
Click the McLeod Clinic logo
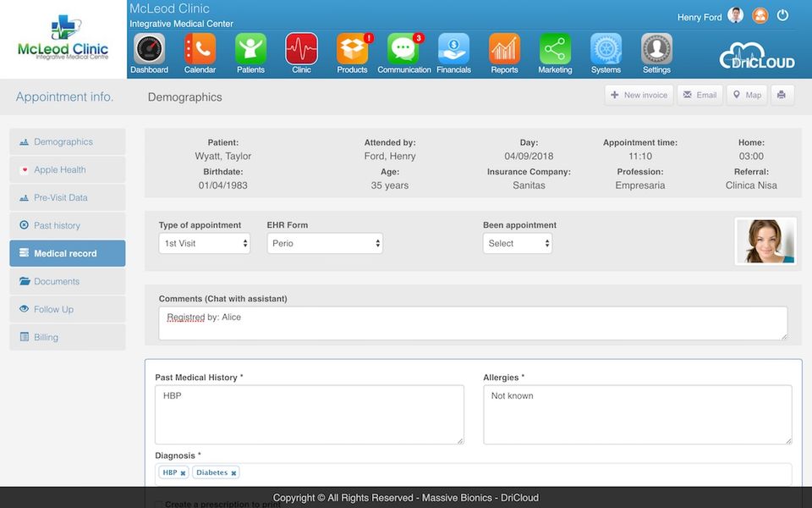63,38
